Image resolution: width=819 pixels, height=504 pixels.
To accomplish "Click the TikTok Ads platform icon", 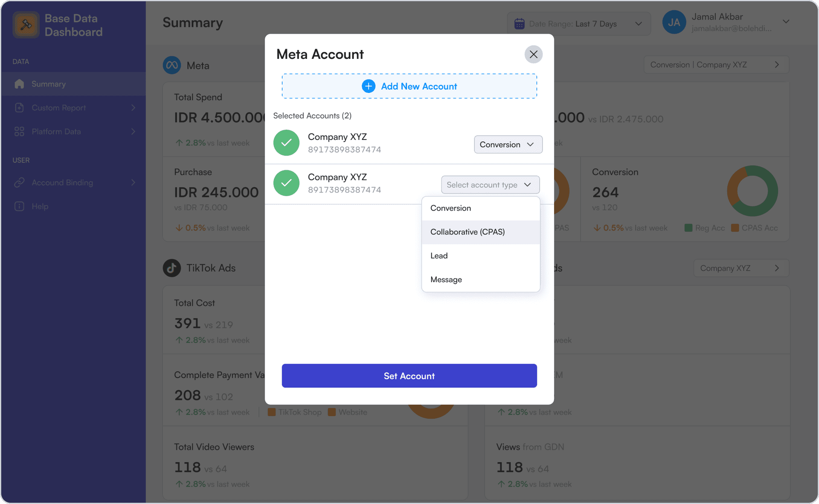I will tap(172, 268).
